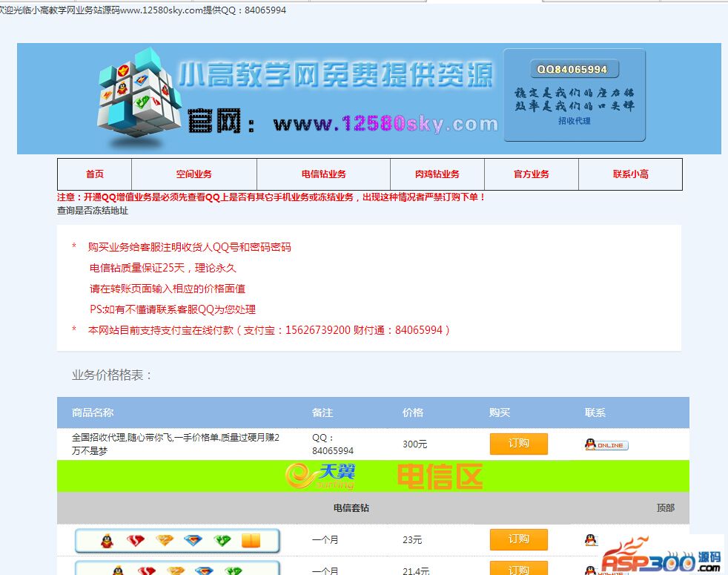Image resolution: width=728 pixels, height=575 pixels.
Task: Click the 业务价格格表： heading
Action: point(112,375)
